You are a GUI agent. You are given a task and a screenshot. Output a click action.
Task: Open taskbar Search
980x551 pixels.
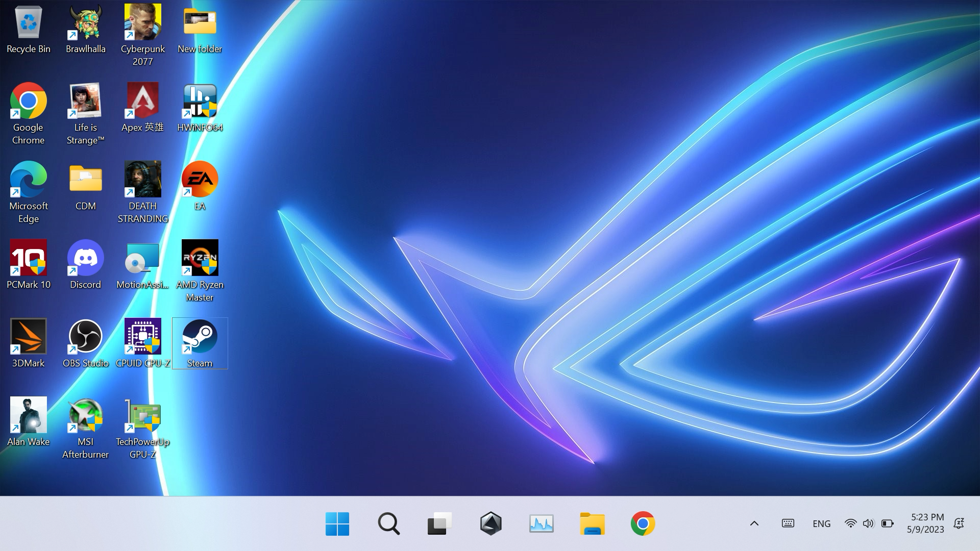click(x=388, y=524)
